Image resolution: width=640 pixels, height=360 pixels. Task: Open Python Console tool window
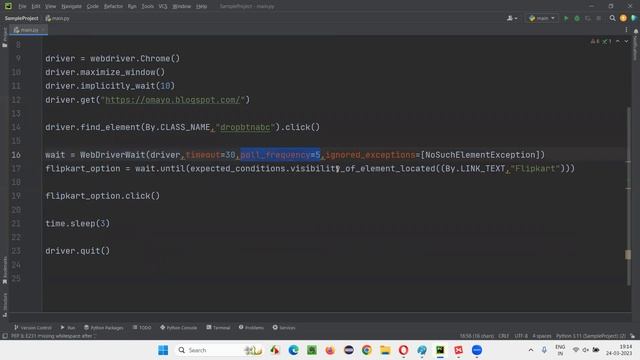179,327
